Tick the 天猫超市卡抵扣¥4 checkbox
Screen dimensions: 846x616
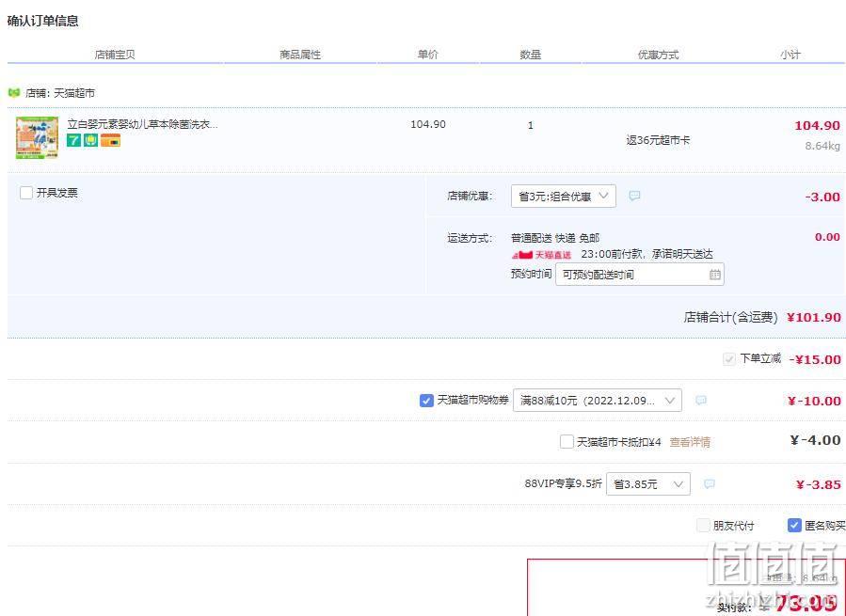[x=567, y=442]
